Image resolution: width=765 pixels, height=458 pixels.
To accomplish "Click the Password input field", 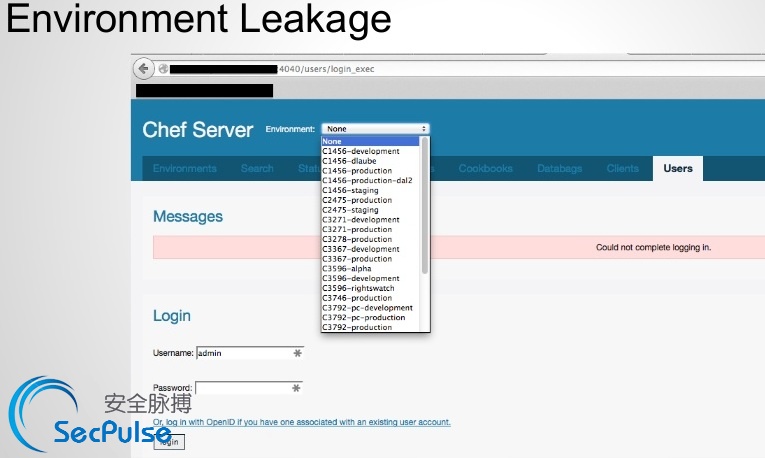I will tap(249, 388).
